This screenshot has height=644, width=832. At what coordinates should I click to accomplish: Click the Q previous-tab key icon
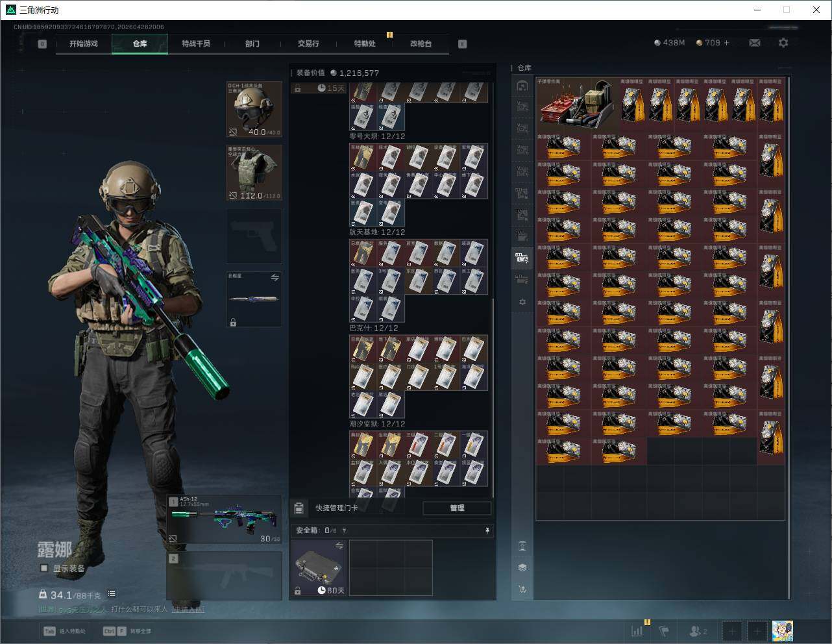click(42, 44)
